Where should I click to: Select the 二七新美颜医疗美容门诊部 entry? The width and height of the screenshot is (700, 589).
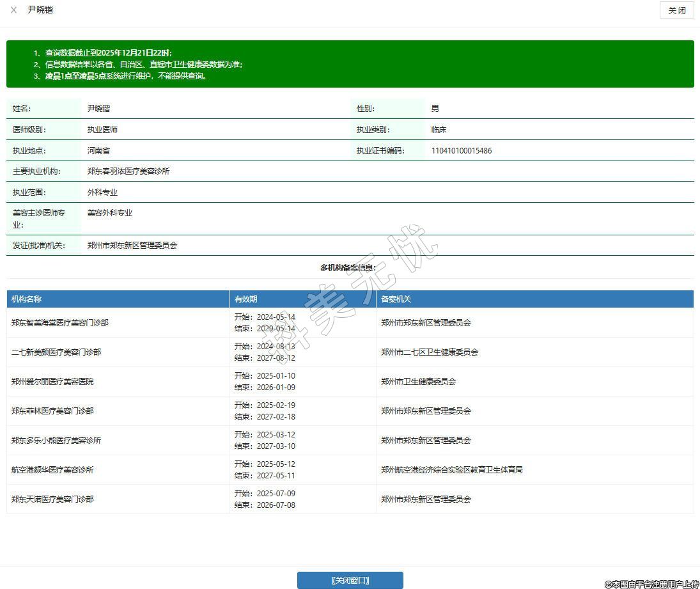pyautogui.click(x=56, y=352)
